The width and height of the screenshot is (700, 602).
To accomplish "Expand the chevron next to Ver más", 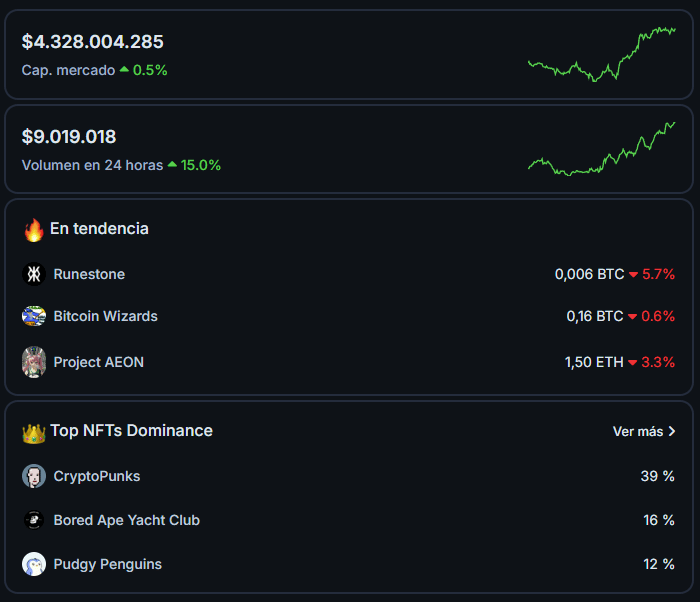I will pyautogui.click(x=671, y=431).
